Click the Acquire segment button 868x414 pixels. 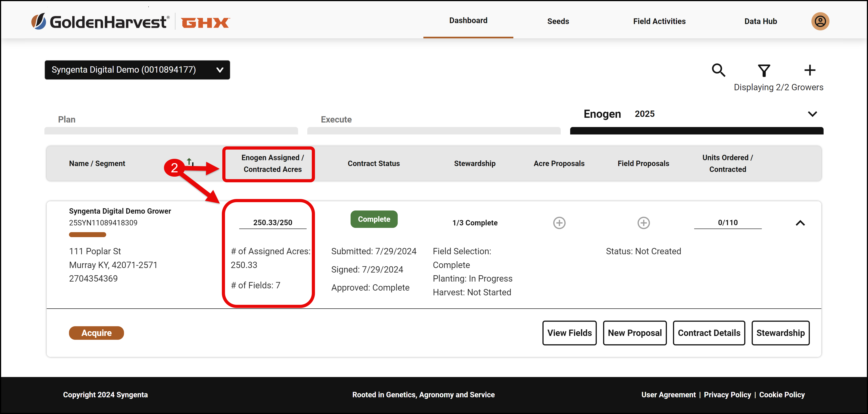(96, 333)
